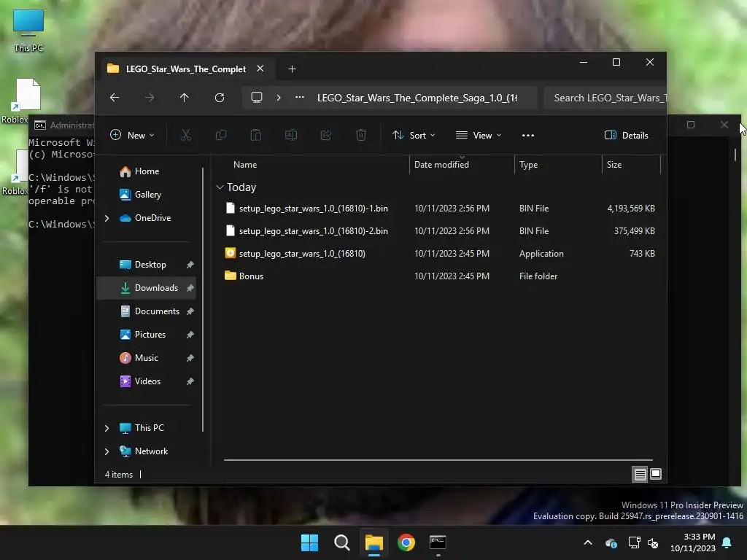
Task: Go forward with the right arrow
Action: 149,98
